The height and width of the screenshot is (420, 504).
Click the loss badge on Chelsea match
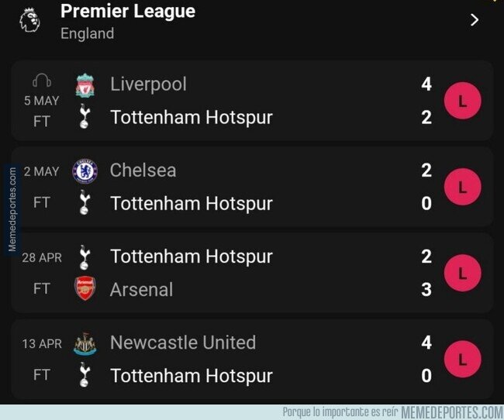click(462, 187)
